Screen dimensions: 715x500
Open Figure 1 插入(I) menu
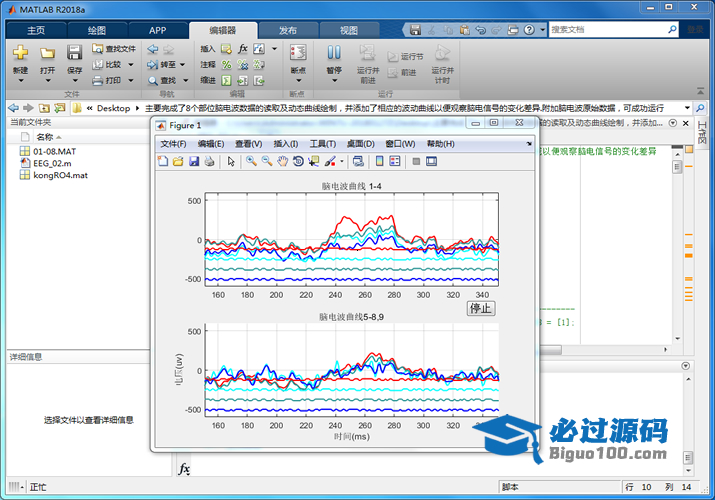[x=285, y=144]
